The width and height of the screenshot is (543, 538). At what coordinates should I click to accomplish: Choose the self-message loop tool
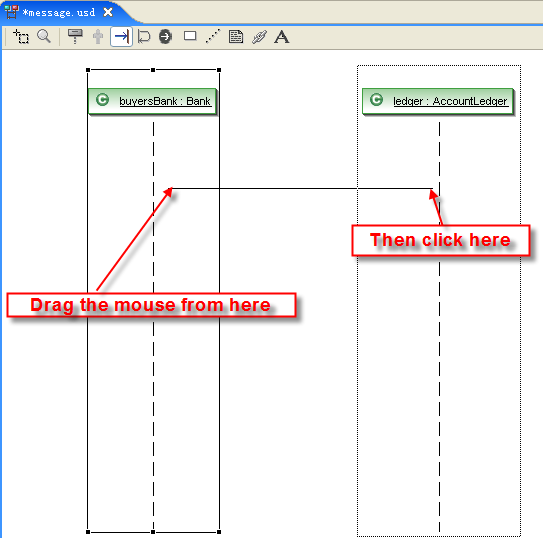point(144,36)
